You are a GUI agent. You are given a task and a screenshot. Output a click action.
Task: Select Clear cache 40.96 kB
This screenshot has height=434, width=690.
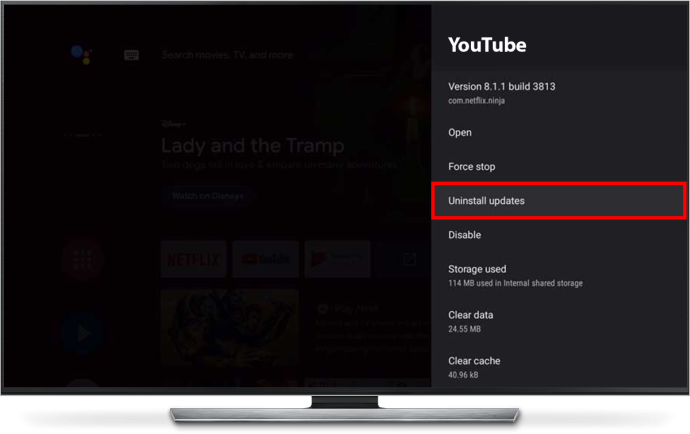(559, 367)
